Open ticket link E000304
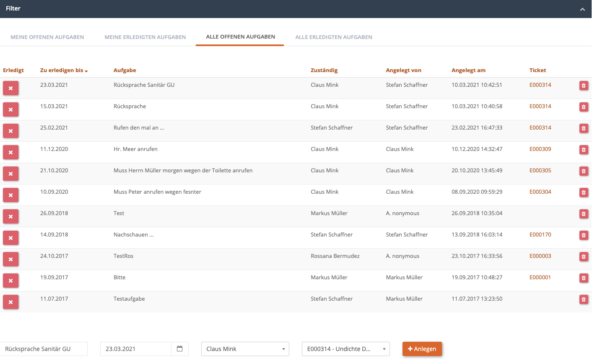 [x=540, y=192]
